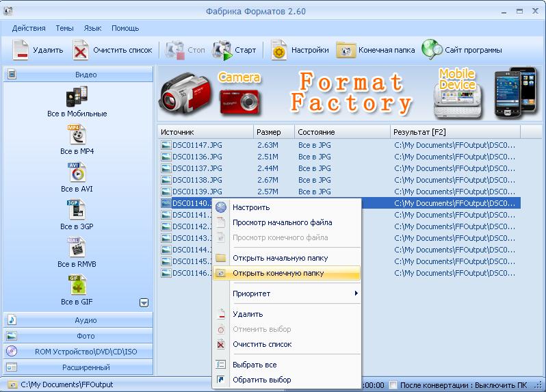This screenshot has height=392, width=546.
Task: Select the Все в RMVB icon
Action: pos(76,247)
